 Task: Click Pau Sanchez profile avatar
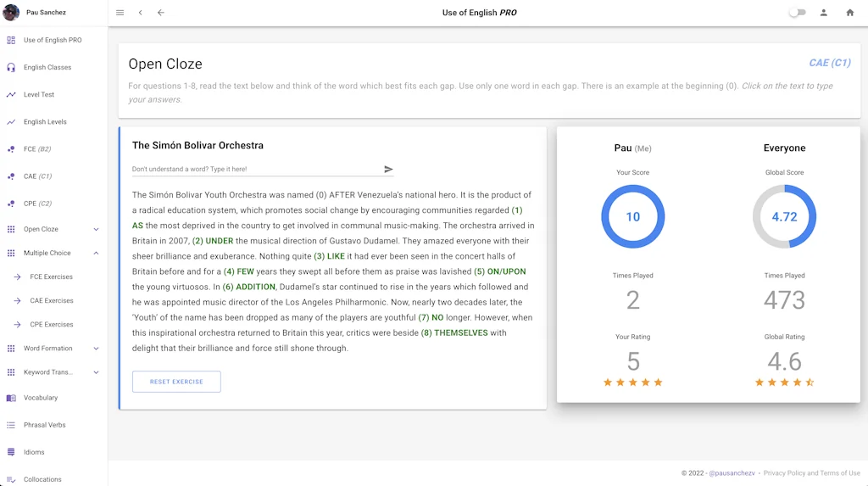tap(11, 12)
